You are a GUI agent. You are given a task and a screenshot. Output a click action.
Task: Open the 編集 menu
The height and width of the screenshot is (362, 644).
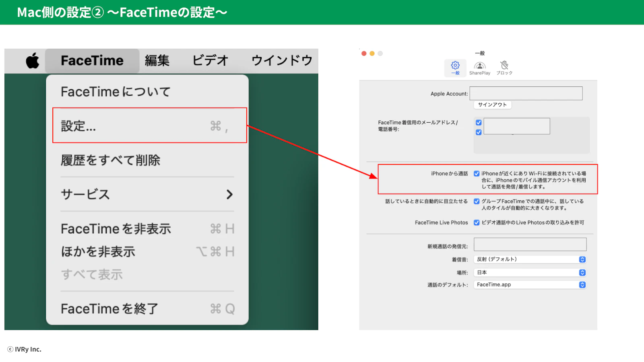pos(157,61)
